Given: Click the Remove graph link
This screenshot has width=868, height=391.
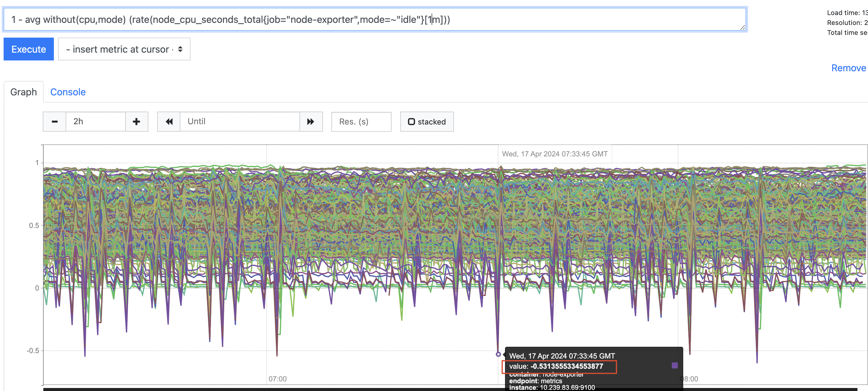Looking at the screenshot, I should pos(848,68).
